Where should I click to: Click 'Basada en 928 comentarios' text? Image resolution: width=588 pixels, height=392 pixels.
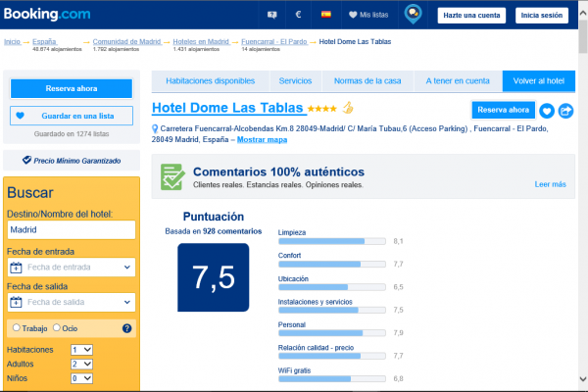click(214, 231)
